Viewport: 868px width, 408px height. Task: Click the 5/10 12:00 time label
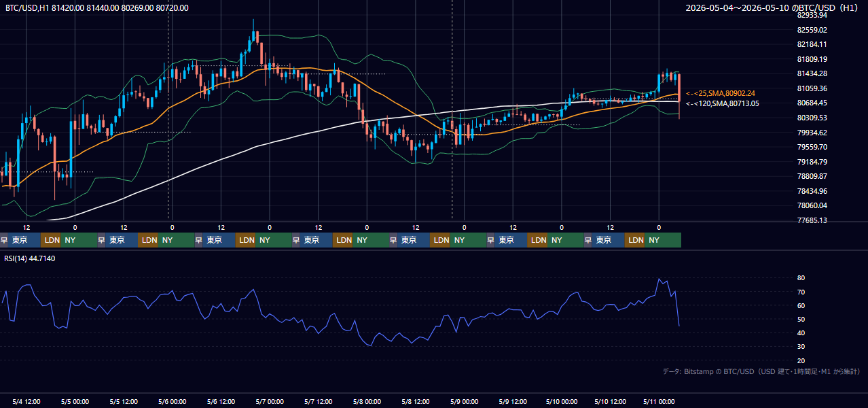[x=611, y=402]
